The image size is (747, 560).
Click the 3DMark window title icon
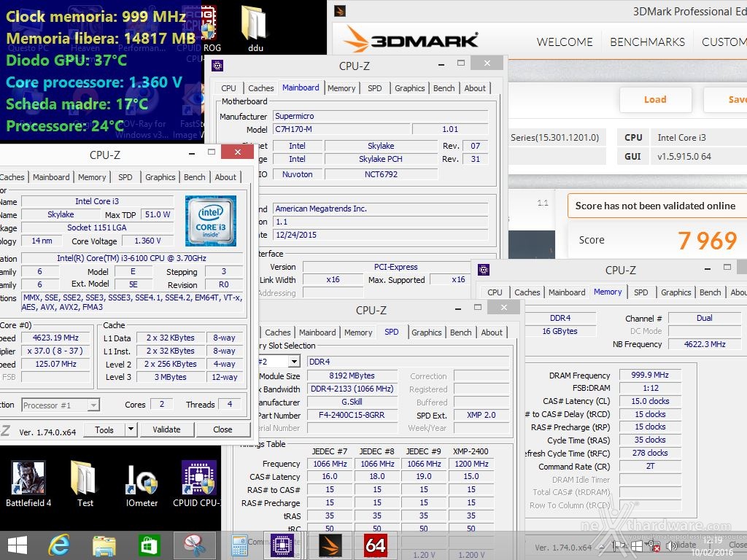pyautogui.click(x=340, y=10)
